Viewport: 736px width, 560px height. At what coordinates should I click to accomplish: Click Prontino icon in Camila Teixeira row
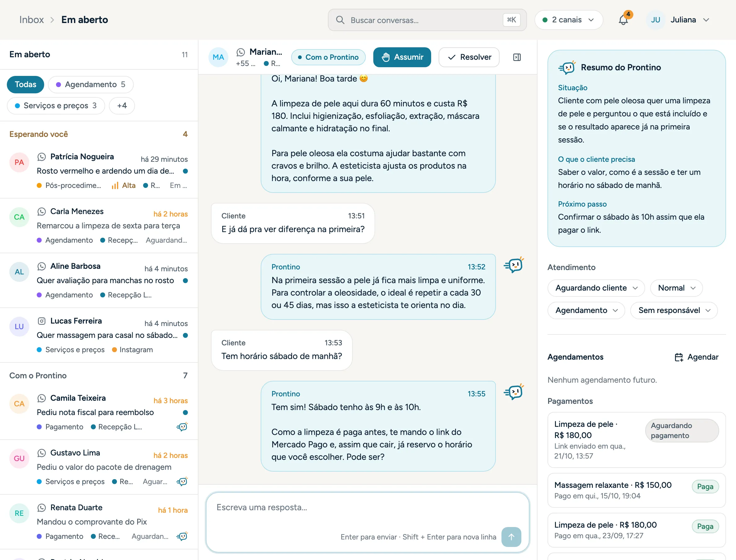(x=182, y=427)
